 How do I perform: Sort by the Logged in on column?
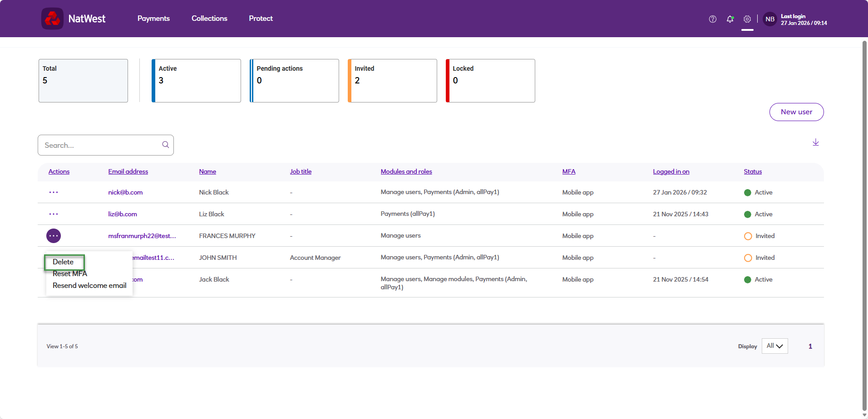(x=671, y=172)
